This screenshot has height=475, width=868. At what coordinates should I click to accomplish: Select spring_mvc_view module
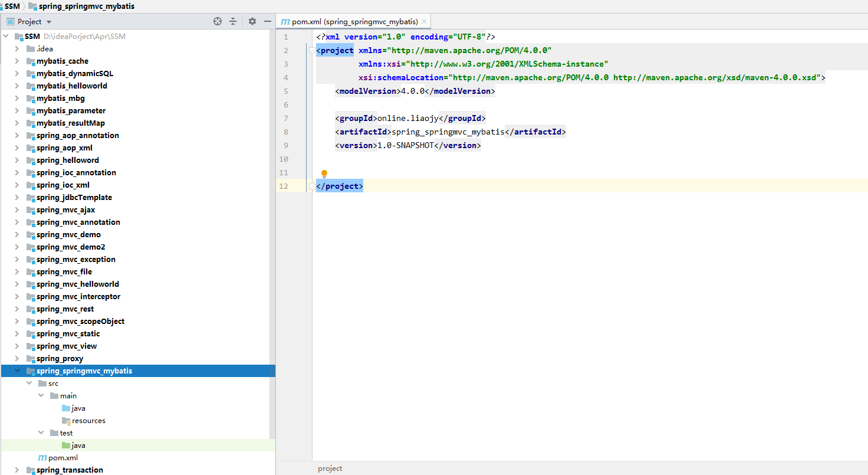pos(67,346)
